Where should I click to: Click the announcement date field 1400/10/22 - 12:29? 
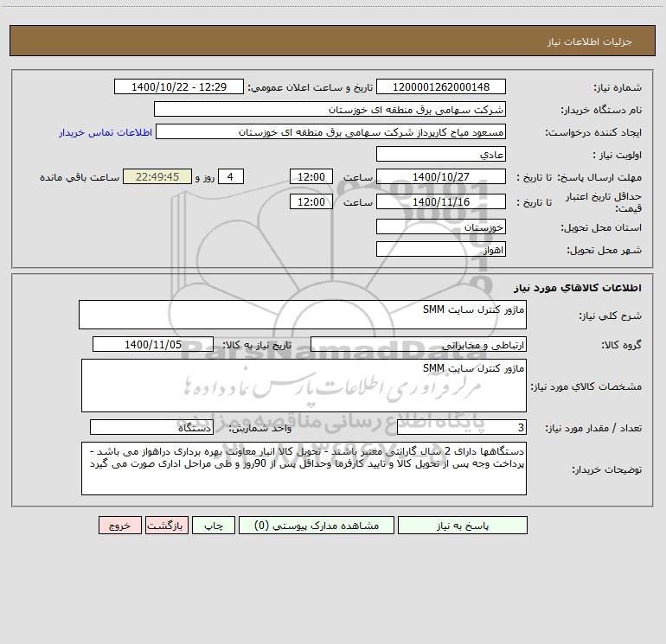[179, 86]
